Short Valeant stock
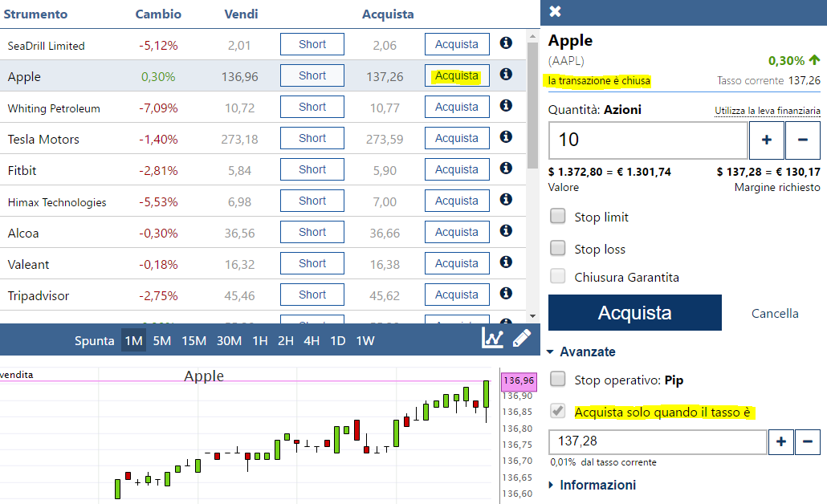The width and height of the screenshot is (827, 504). (312, 263)
